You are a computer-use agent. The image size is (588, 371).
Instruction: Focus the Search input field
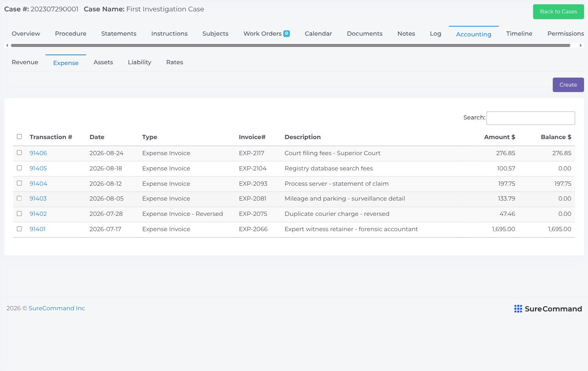(530, 118)
